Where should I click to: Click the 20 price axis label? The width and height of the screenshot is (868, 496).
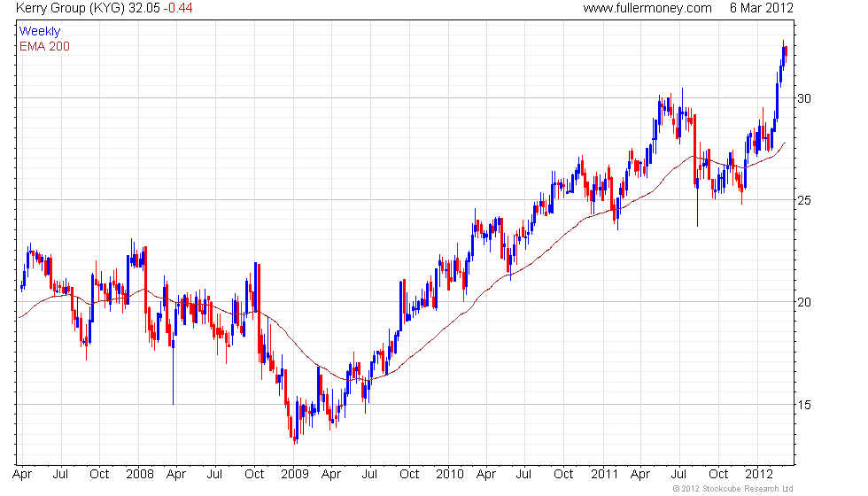804,302
